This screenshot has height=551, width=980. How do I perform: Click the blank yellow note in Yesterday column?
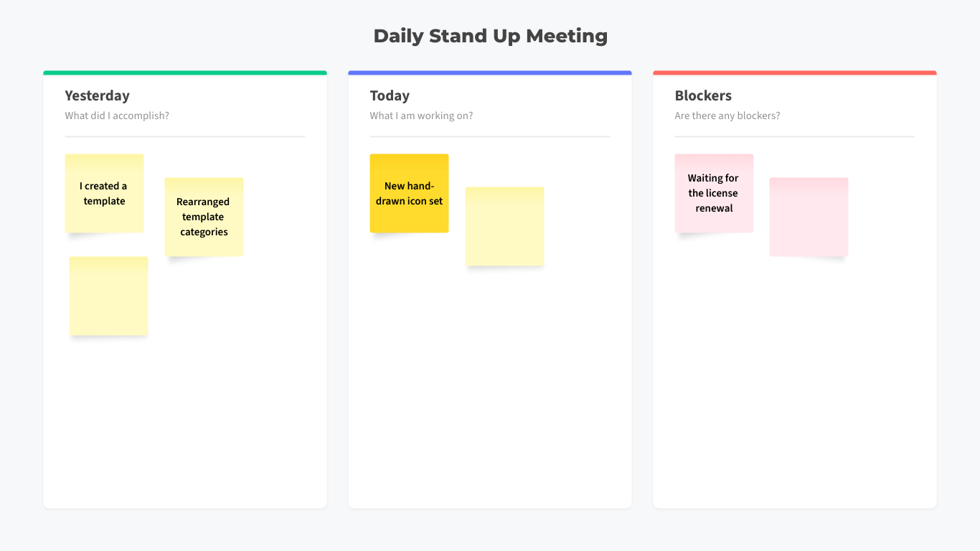(x=108, y=296)
